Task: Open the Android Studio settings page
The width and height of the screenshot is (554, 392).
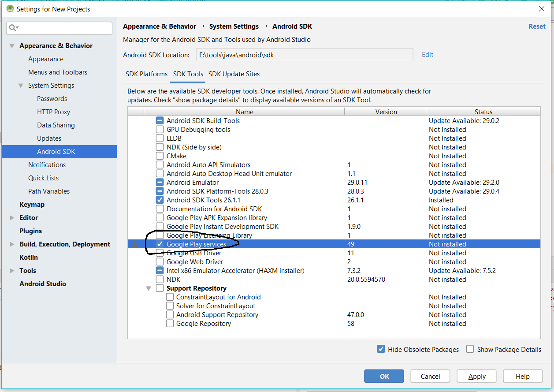Action: 43,284
